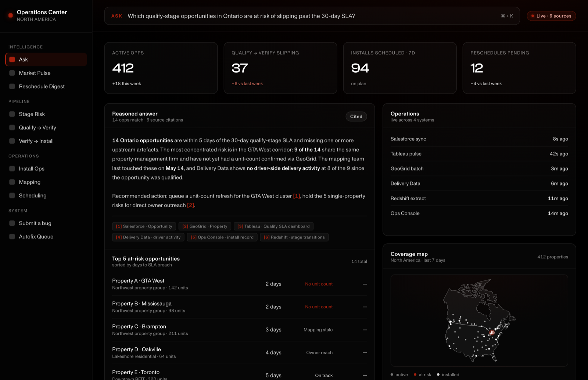Click the 14 total count label
Screen dimensions: 588x380
(x=359, y=262)
